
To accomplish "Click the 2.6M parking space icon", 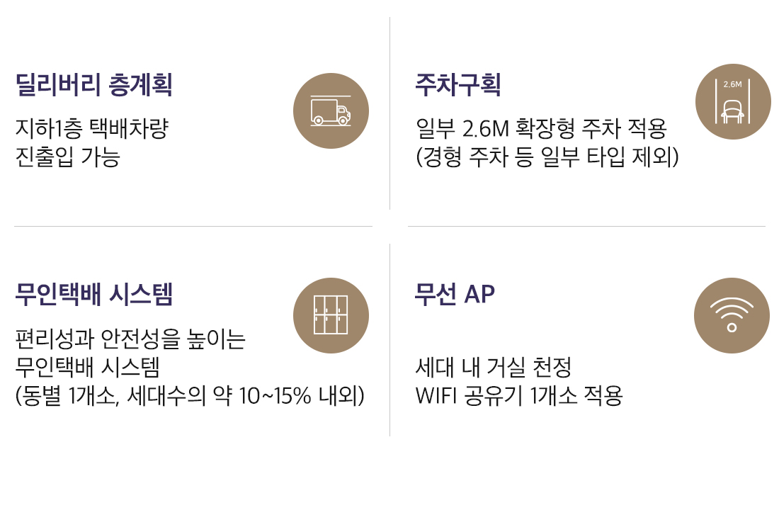I will pyautogui.click(x=732, y=102).
